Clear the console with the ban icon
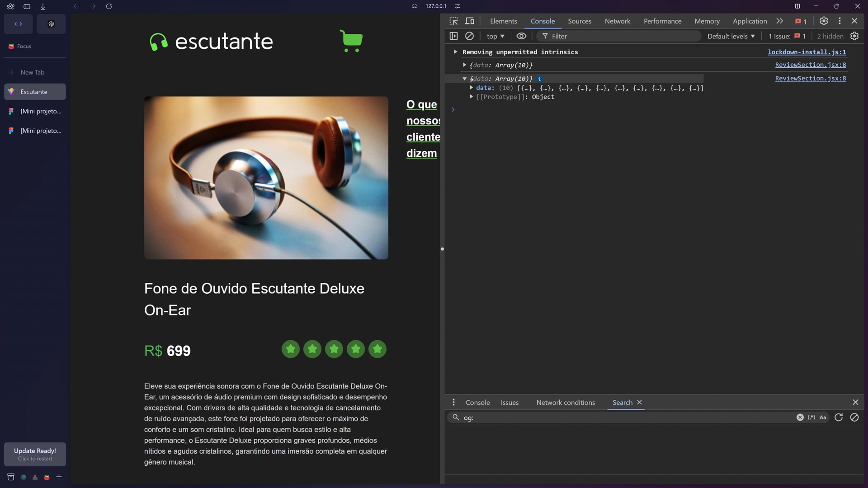Viewport: 868px width, 488px height. tap(469, 36)
